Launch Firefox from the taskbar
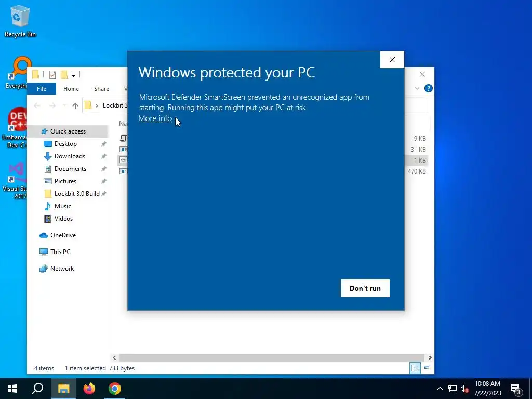The image size is (532, 399). (x=89, y=389)
